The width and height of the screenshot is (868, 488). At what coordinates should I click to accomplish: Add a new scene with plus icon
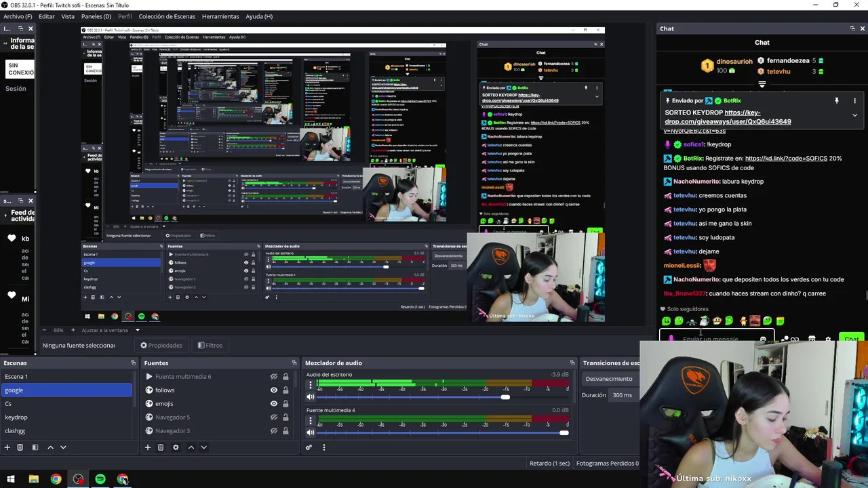pyautogui.click(x=7, y=447)
